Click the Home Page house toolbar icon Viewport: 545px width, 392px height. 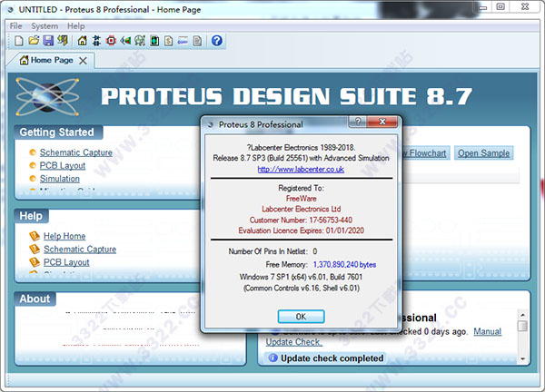point(82,41)
